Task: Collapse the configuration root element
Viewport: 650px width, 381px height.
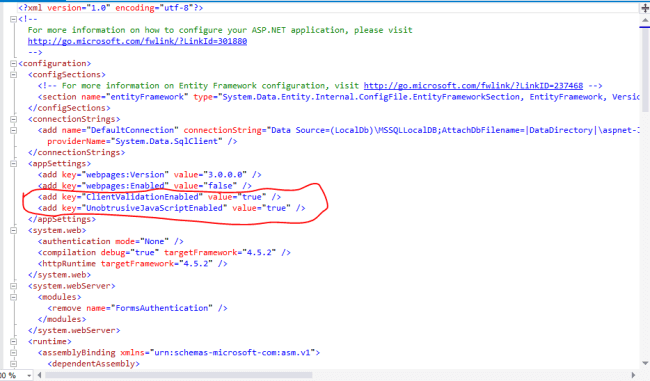Action: click(x=13, y=63)
